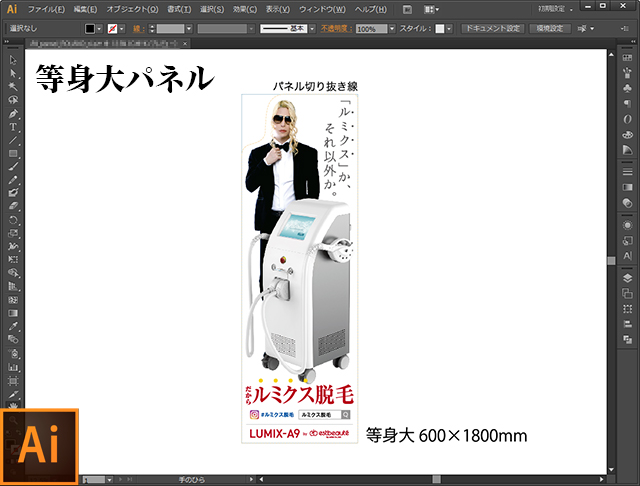640x486 pixels.
Task: Select the Line Segment tool
Action: point(13,140)
